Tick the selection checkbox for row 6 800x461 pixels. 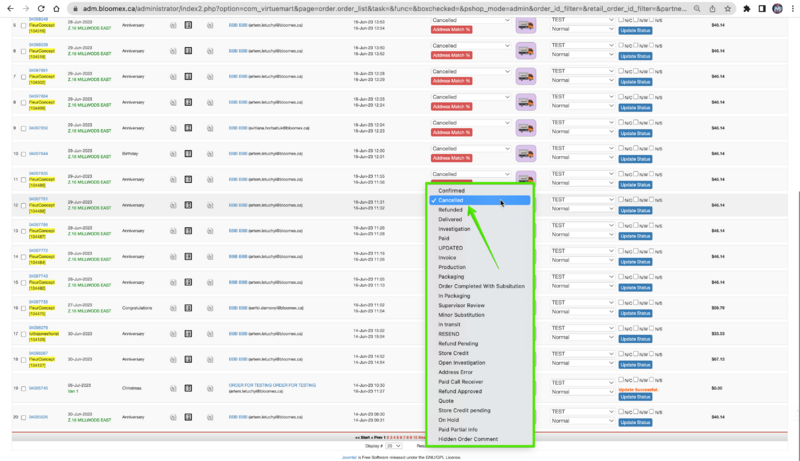click(23, 51)
